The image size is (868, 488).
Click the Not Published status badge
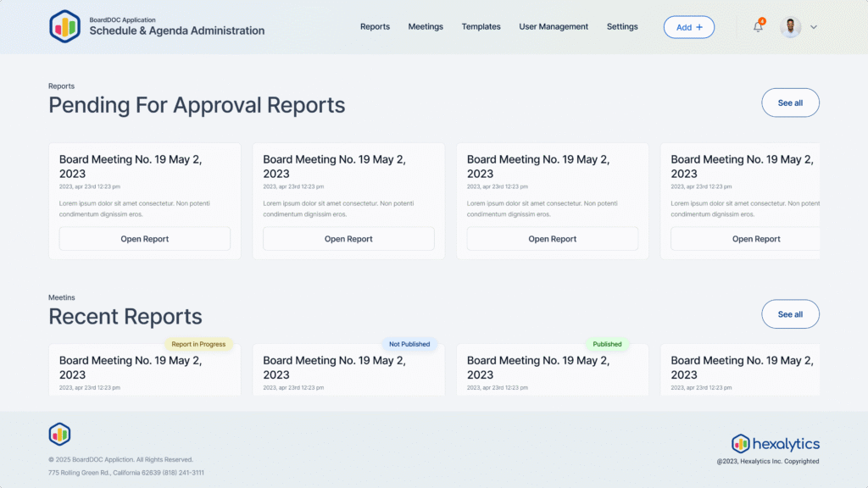tap(409, 344)
